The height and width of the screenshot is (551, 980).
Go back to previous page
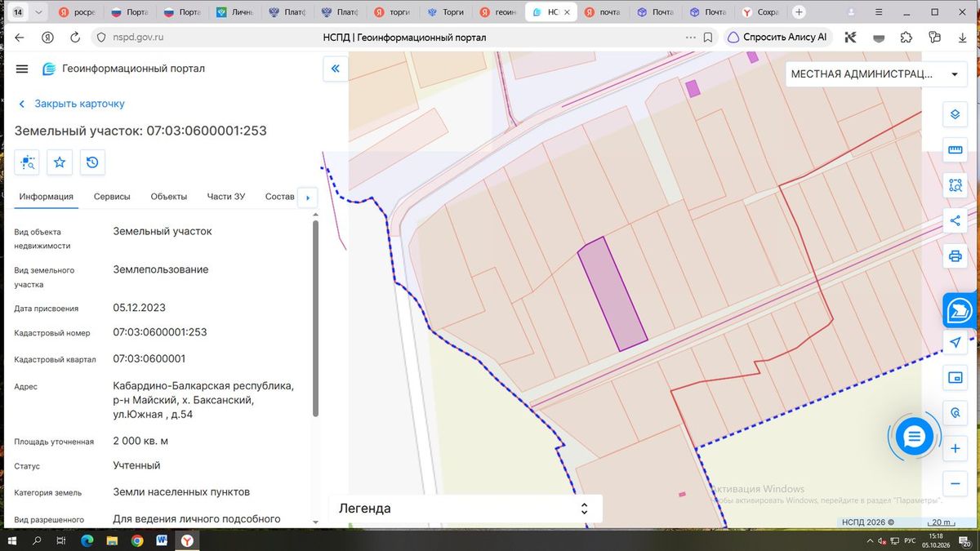pos(20,38)
